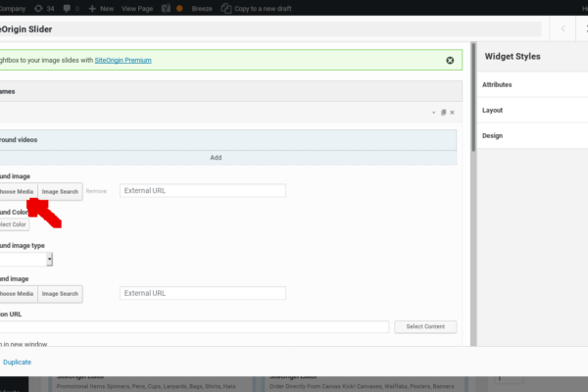Expand the Attributes widget styles section
The image size is (588, 392).
(529, 84)
